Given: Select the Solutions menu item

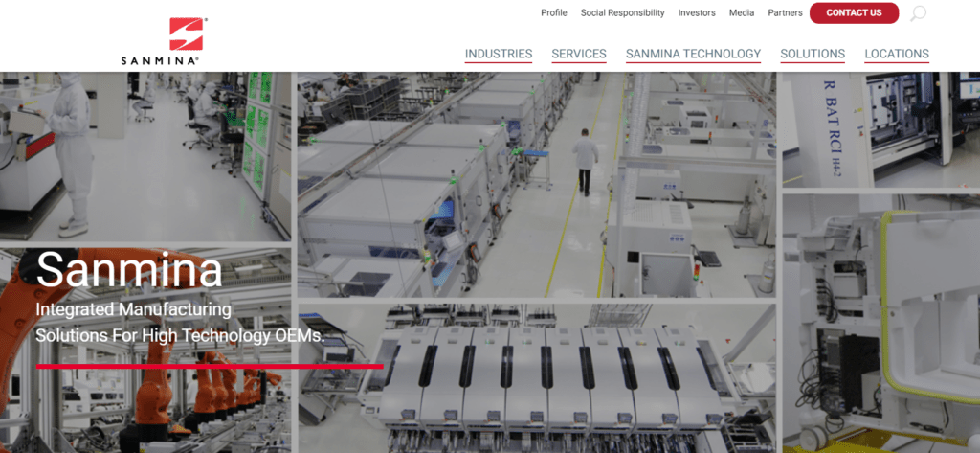Looking at the screenshot, I should coord(813,55).
